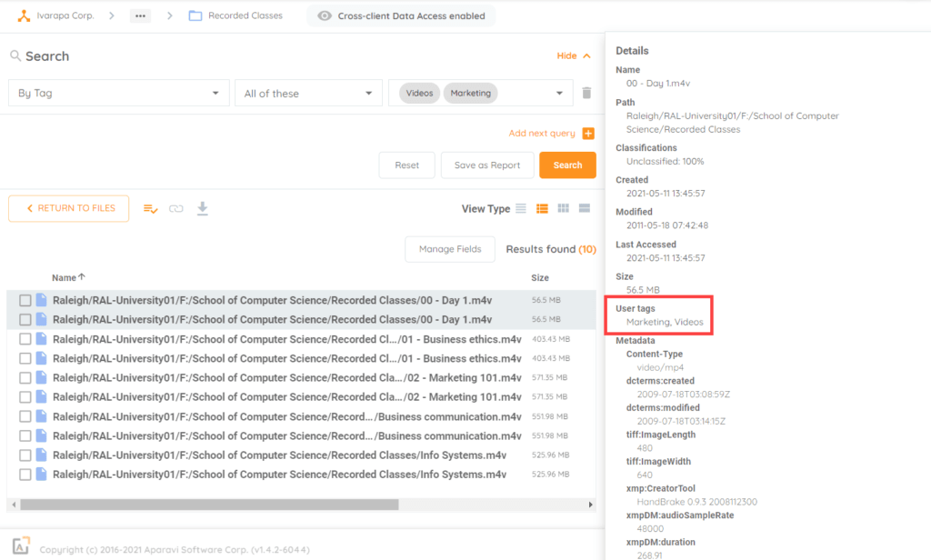This screenshot has height=560, width=931.
Task: Click file icon of second Business ethics.m4v
Action: pyautogui.click(x=41, y=358)
